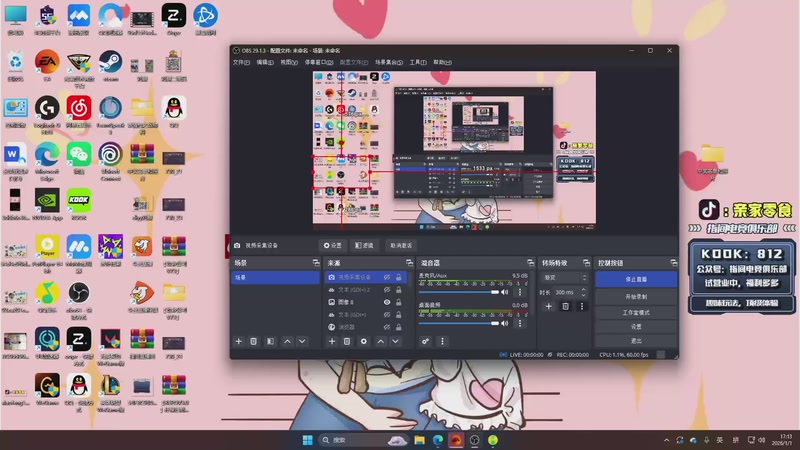The height and width of the screenshot is (450, 800).
Task: Select the Image 8 source row
Action: point(366,302)
